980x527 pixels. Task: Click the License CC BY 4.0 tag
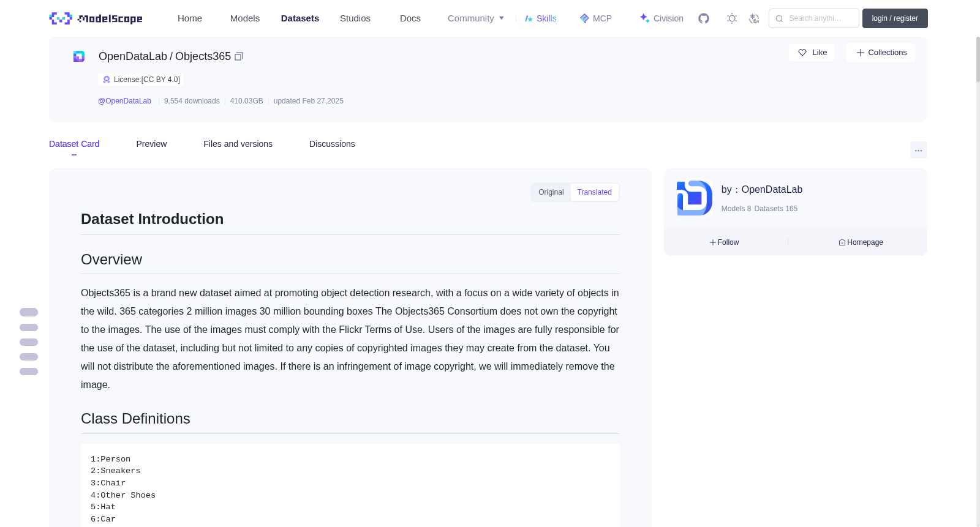[x=140, y=80]
